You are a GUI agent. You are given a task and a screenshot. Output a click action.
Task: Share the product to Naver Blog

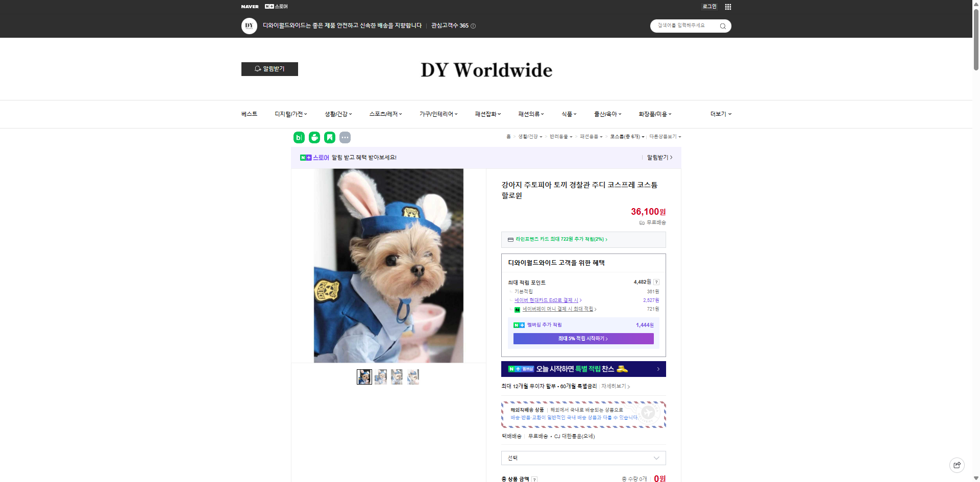pyautogui.click(x=299, y=137)
